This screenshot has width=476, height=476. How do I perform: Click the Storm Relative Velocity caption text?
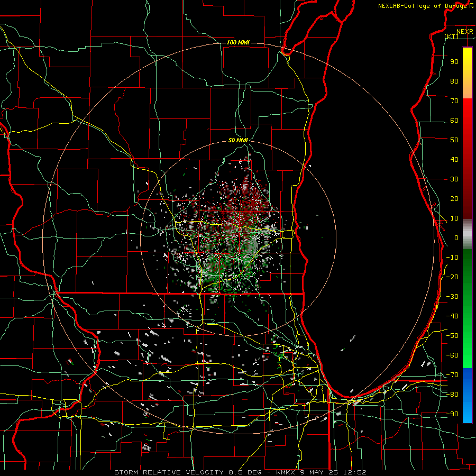coord(240,472)
